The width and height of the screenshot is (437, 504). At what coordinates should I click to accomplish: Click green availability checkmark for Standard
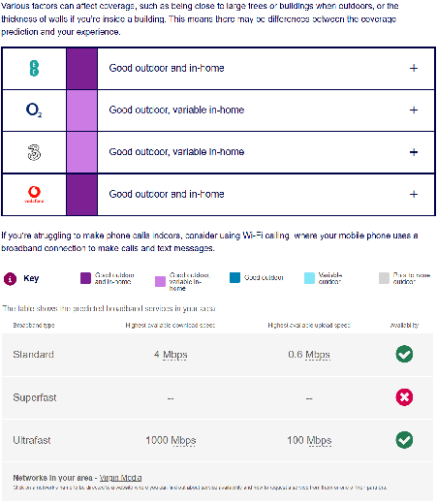tap(404, 354)
